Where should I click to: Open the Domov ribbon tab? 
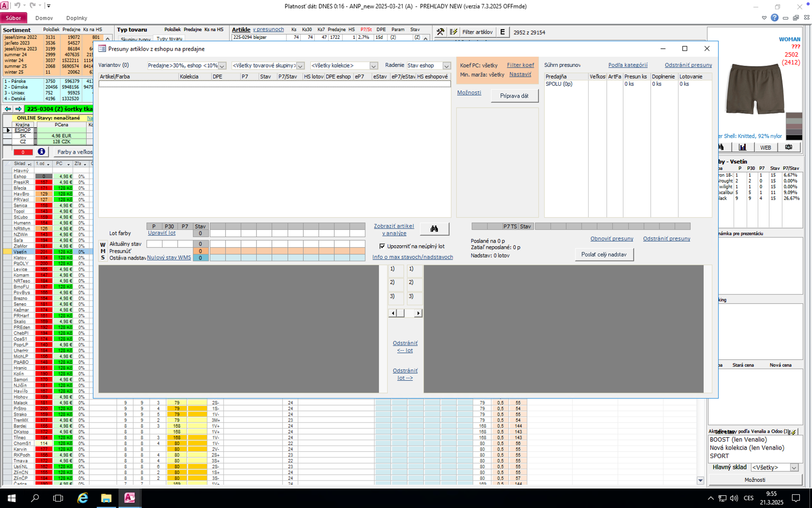[44, 18]
